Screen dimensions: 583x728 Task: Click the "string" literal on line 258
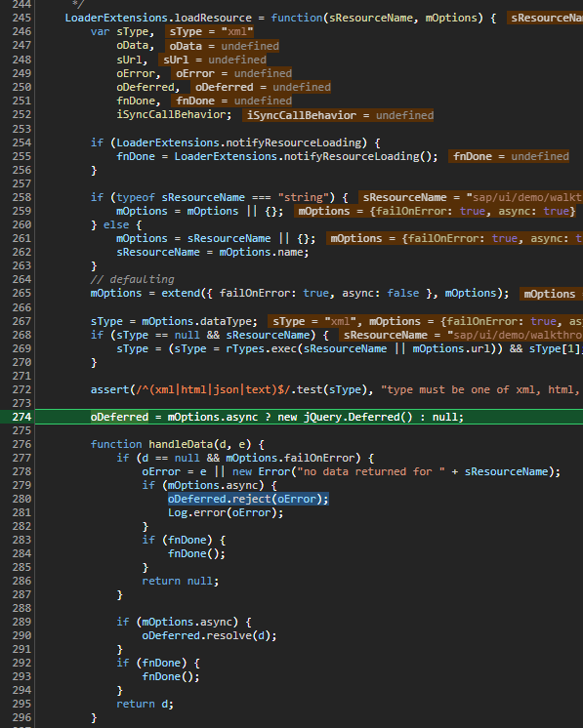click(304, 197)
